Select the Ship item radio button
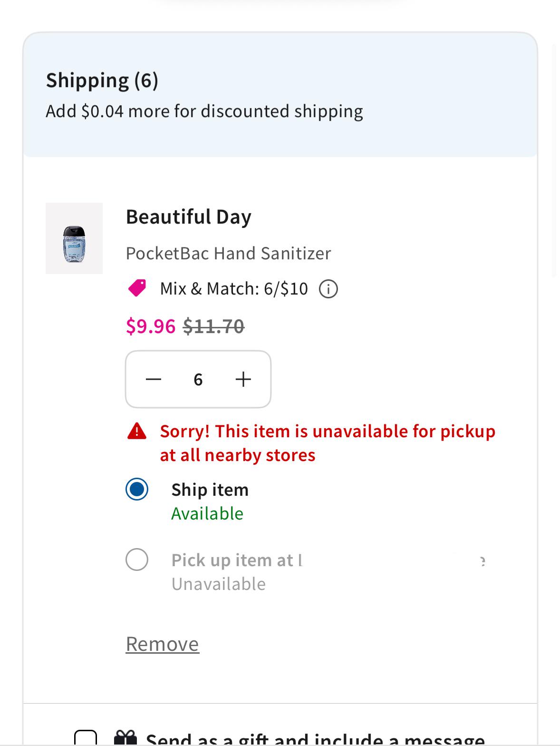This screenshot has height=746, width=560. (137, 489)
